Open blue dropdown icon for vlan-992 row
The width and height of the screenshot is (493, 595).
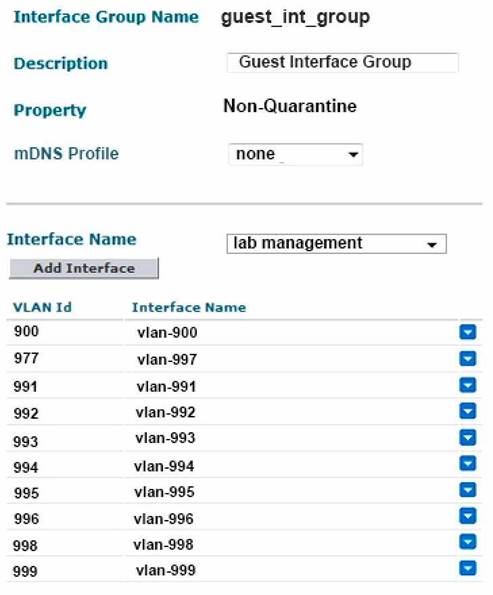(x=468, y=411)
